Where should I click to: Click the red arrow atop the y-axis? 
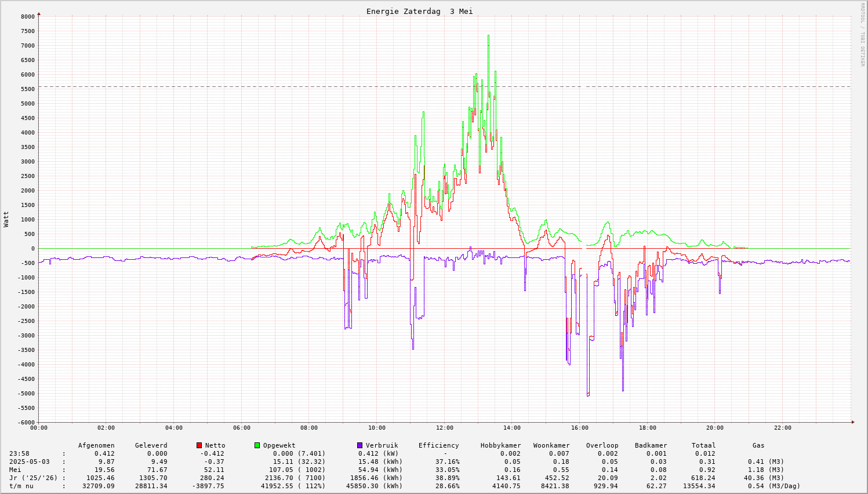(39, 13)
